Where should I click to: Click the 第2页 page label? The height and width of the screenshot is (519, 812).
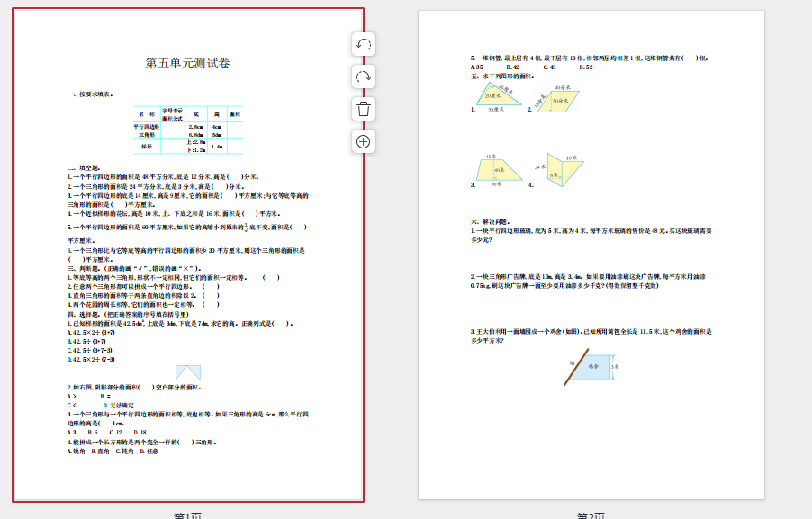[591, 515]
